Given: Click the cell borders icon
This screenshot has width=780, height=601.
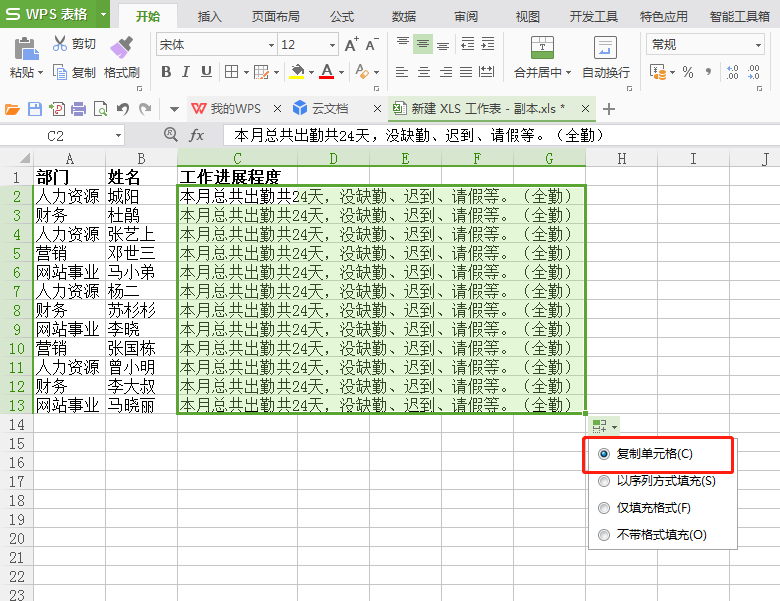Looking at the screenshot, I should tap(231, 72).
